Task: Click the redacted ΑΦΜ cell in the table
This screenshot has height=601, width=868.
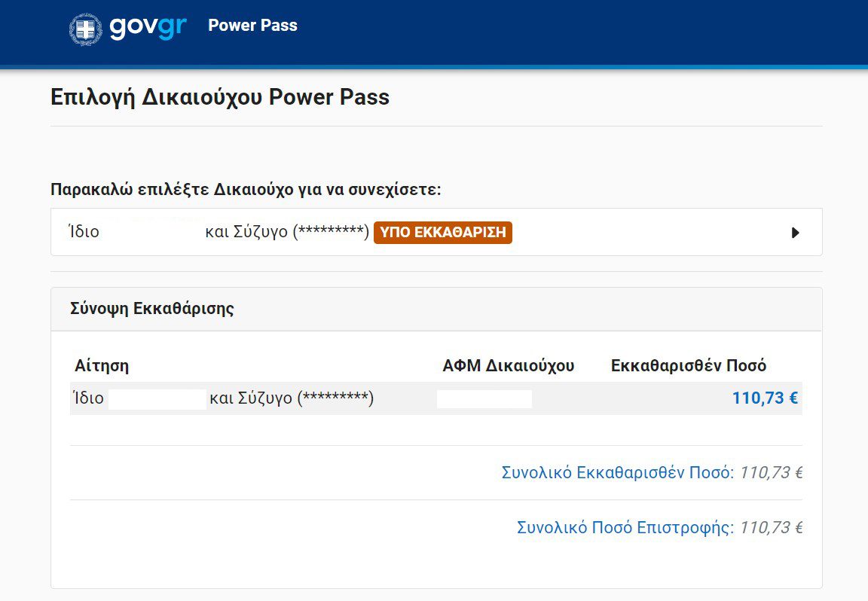Action: point(484,399)
